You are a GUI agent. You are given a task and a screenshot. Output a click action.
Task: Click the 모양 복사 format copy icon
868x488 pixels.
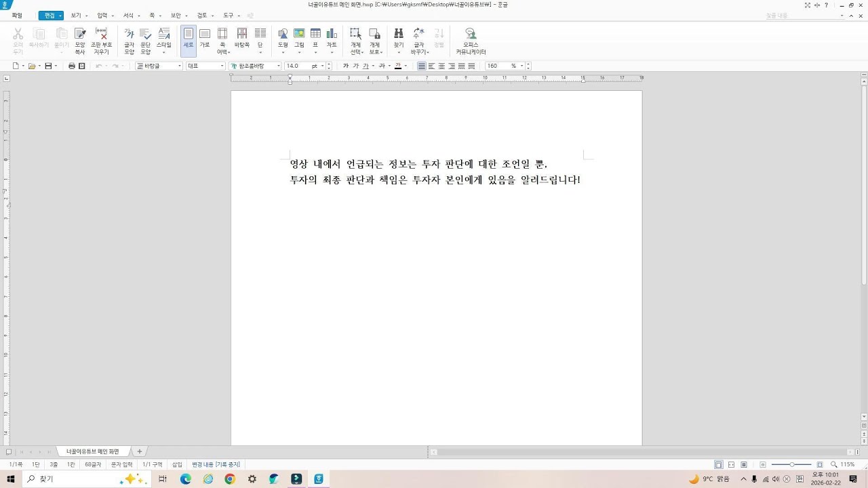80,41
